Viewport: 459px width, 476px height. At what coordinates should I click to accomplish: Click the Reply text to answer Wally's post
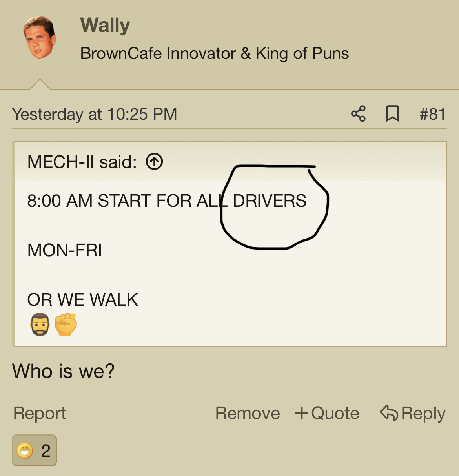pos(423,414)
